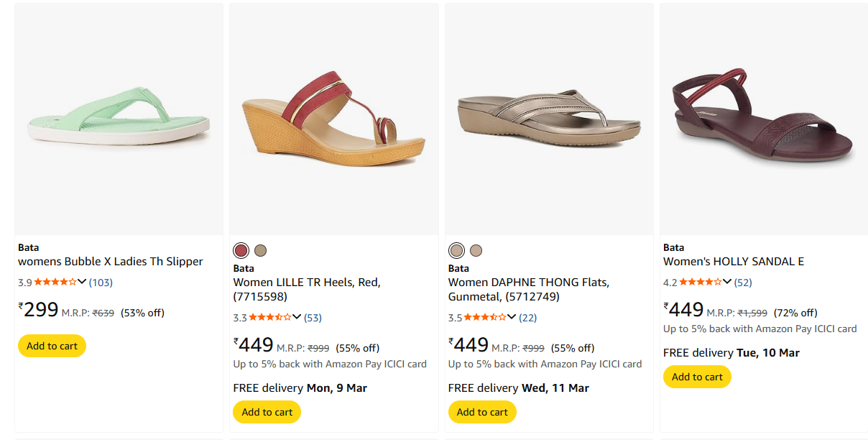Image resolution: width=868 pixels, height=440 pixels.
Task: Open Women's HOLLY SANDAL E title link
Action: coord(733,262)
